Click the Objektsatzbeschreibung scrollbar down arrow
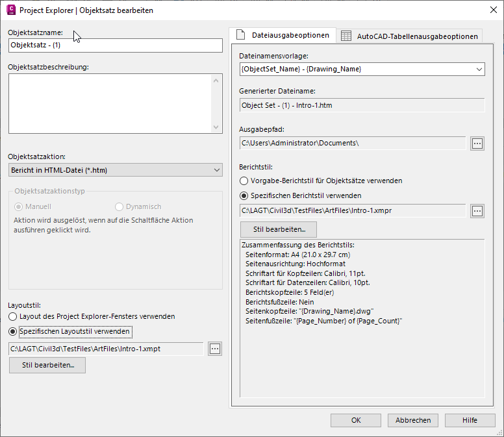 pos(217,127)
